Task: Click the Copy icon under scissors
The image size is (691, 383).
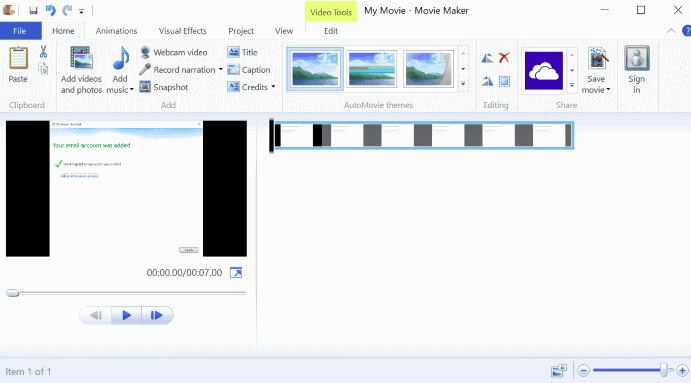Action: click(43, 69)
